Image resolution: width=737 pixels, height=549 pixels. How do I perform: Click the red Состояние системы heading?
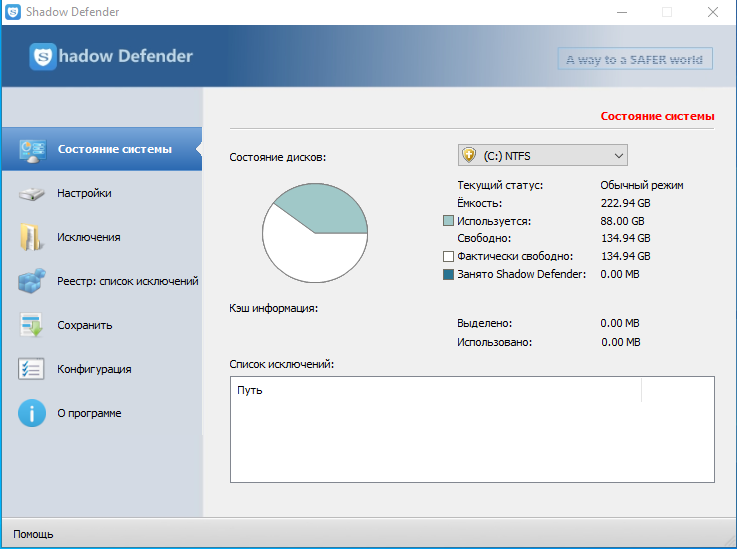pyautogui.click(x=657, y=116)
